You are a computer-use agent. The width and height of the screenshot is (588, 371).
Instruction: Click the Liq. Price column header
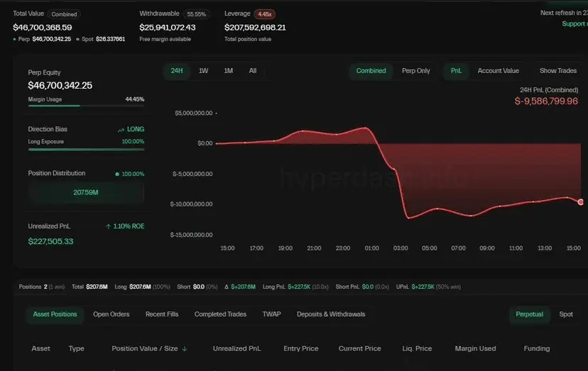pos(417,348)
